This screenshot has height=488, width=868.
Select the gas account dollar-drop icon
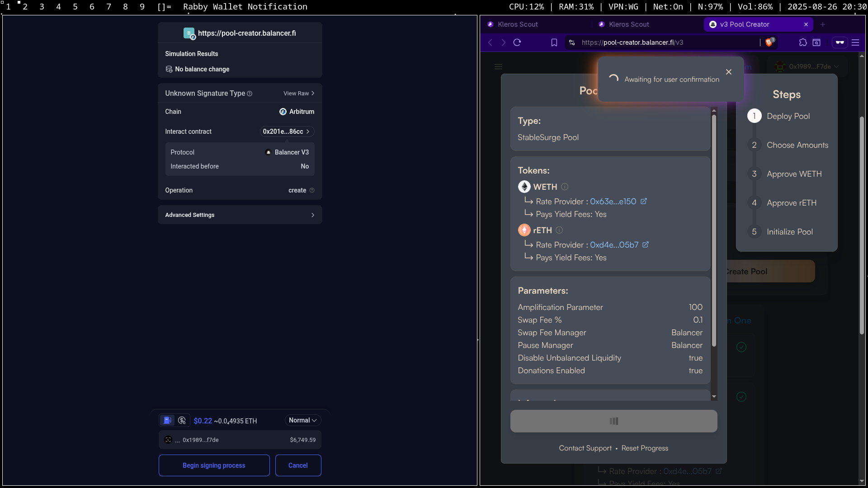pyautogui.click(x=182, y=420)
